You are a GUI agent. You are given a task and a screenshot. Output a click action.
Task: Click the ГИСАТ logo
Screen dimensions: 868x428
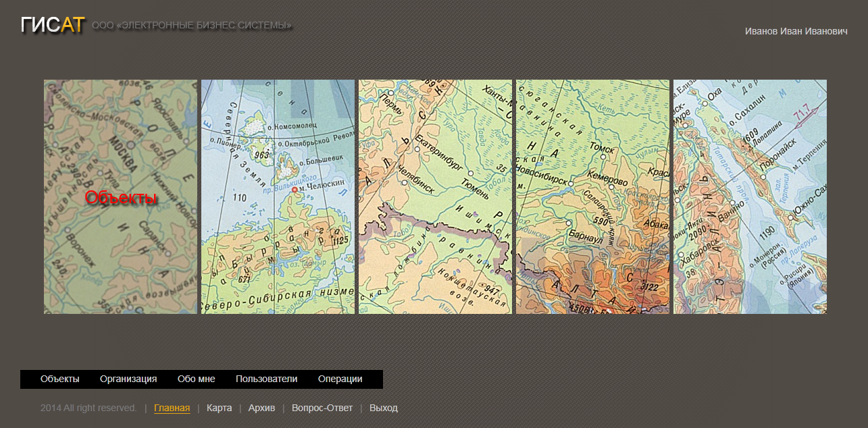(x=52, y=25)
